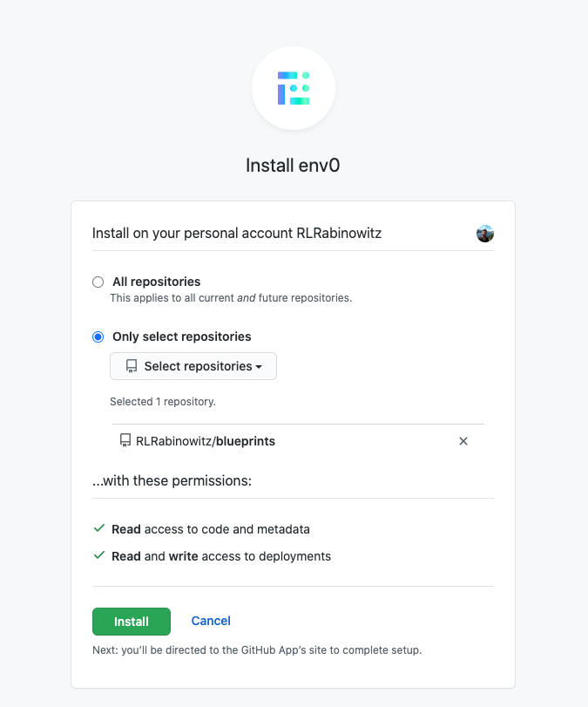Click green checkmark next to deployments permission
The height and width of the screenshot is (707, 588).
pyautogui.click(x=98, y=554)
